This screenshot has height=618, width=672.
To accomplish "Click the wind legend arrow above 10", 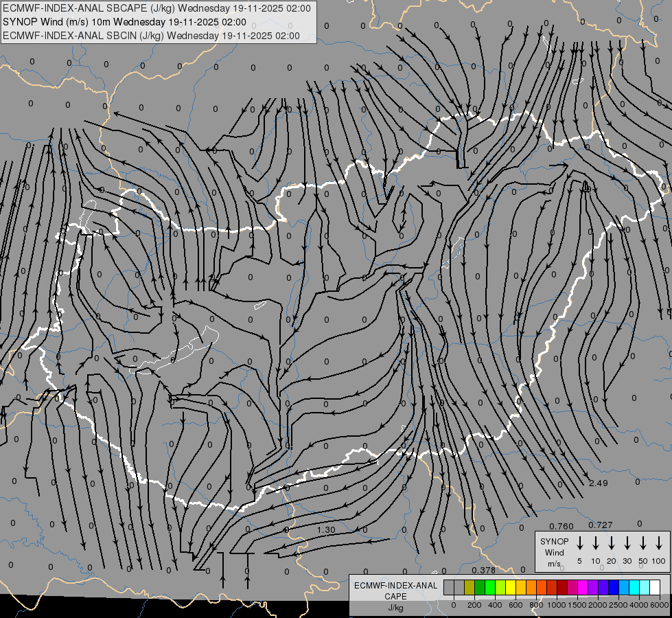I will 595,542.
